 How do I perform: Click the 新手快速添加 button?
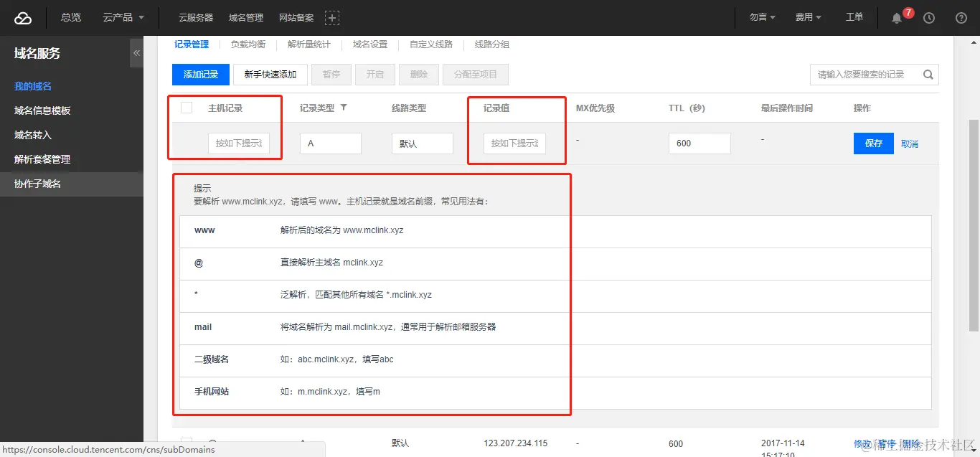tap(270, 75)
